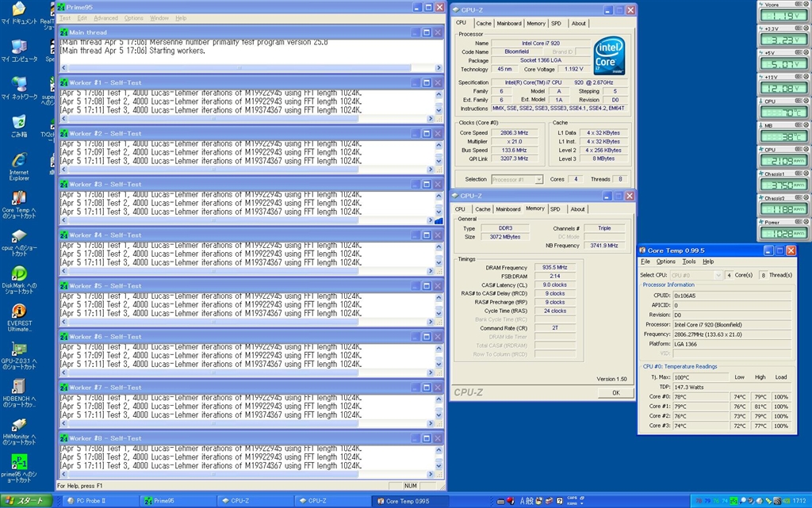Open the Tools menu in Core Temp
812x508 pixels.
click(689, 262)
